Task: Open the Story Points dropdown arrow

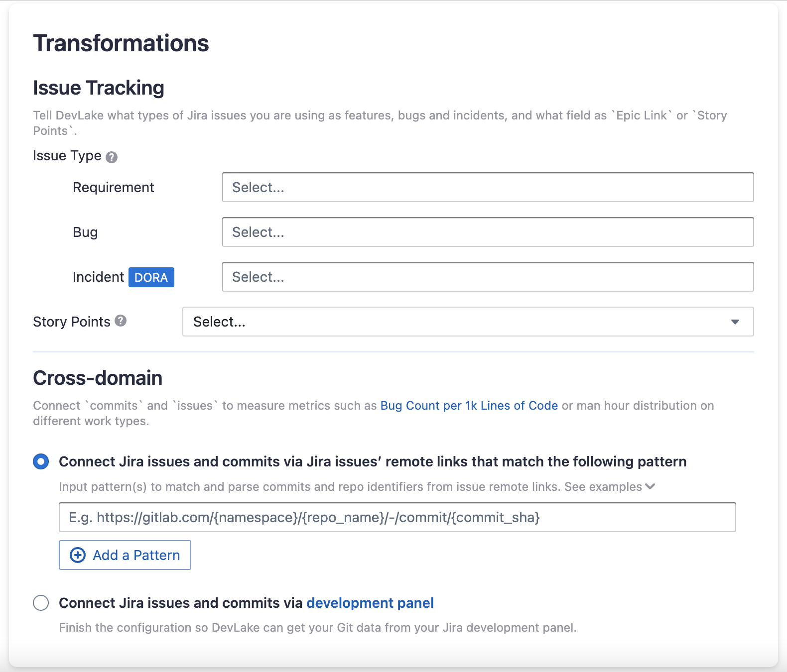Action: (x=735, y=322)
